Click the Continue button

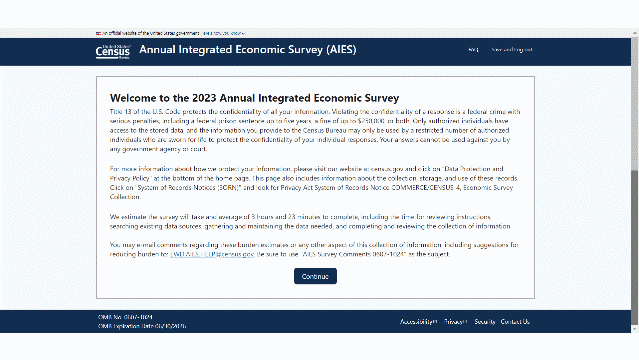pos(315,276)
